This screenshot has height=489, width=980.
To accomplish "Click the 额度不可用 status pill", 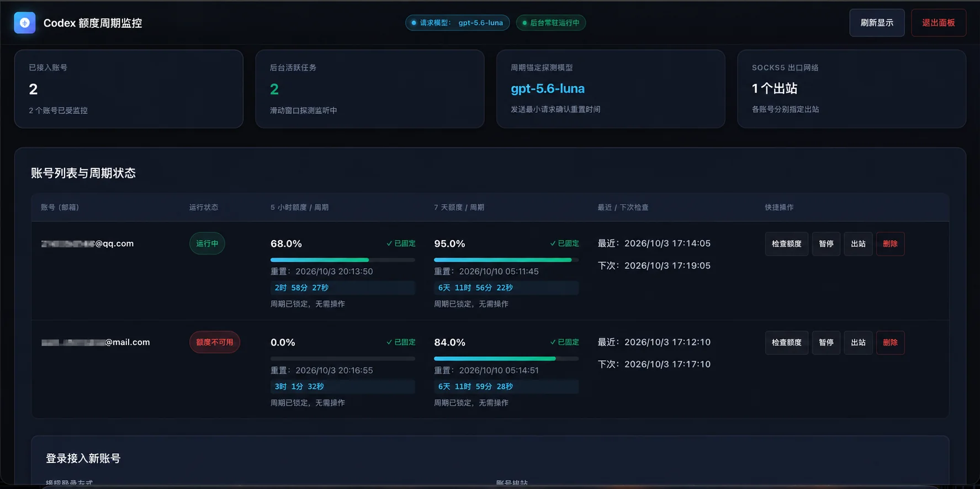I will tap(215, 342).
